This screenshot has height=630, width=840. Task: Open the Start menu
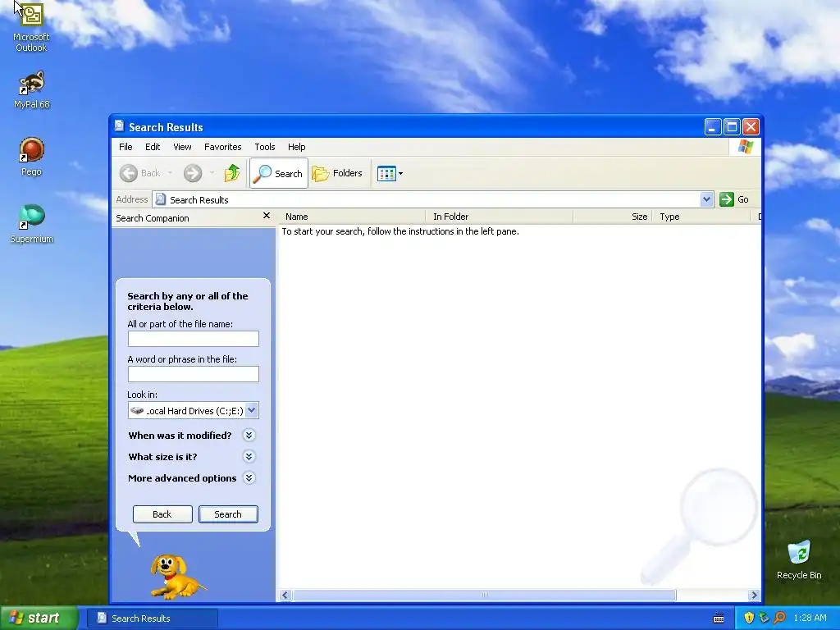coord(38,618)
